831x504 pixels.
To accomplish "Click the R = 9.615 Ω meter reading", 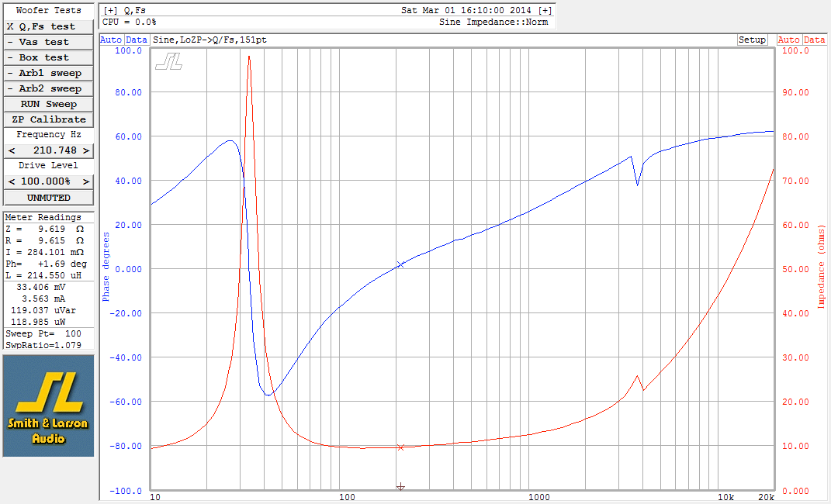I will (45, 240).
